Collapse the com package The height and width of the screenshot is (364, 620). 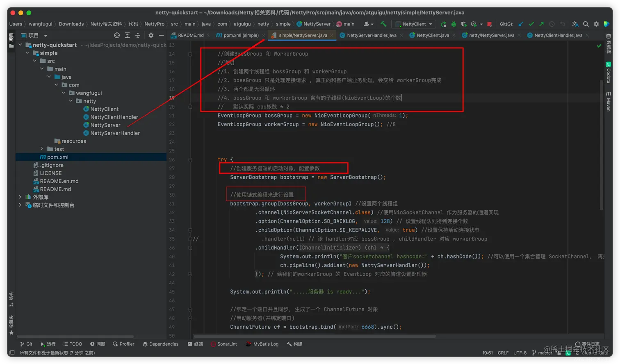pyautogui.click(x=56, y=85)
